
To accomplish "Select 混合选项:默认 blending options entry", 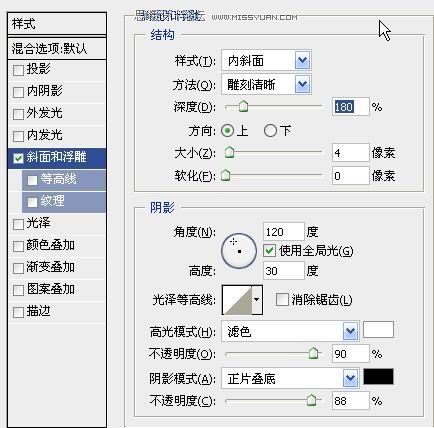I will (x=57, y=49).
